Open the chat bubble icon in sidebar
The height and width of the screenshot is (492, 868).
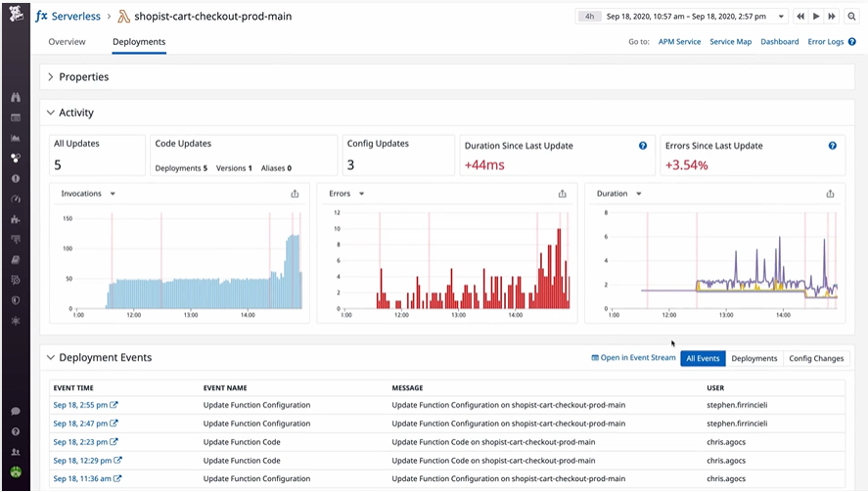pos(16,411)
